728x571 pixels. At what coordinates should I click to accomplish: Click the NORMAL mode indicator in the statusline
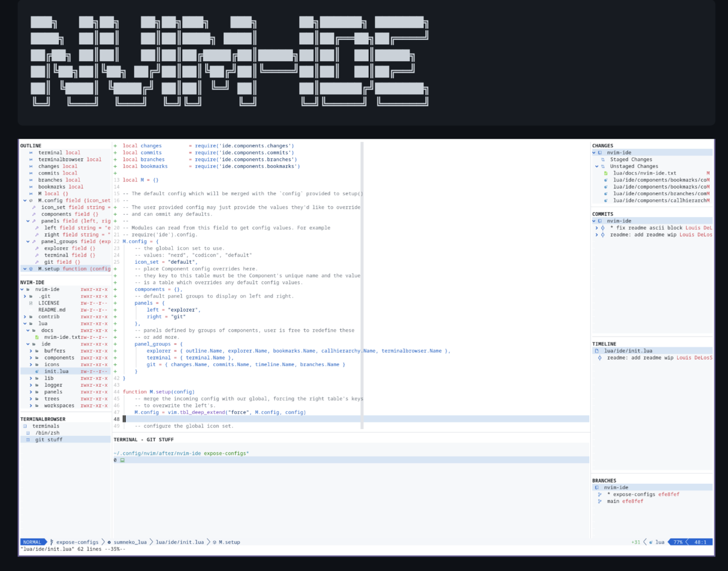pyautogui.click(x=33, y=542)
